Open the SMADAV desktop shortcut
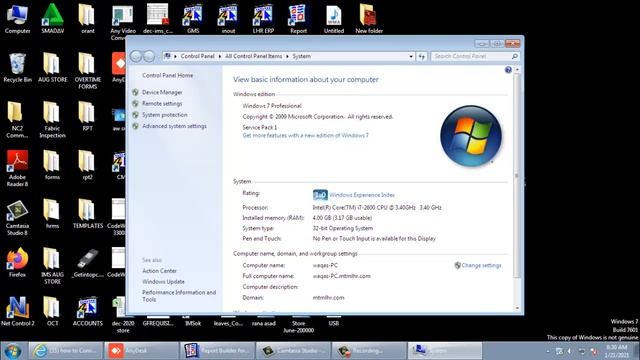 (52, 18)
